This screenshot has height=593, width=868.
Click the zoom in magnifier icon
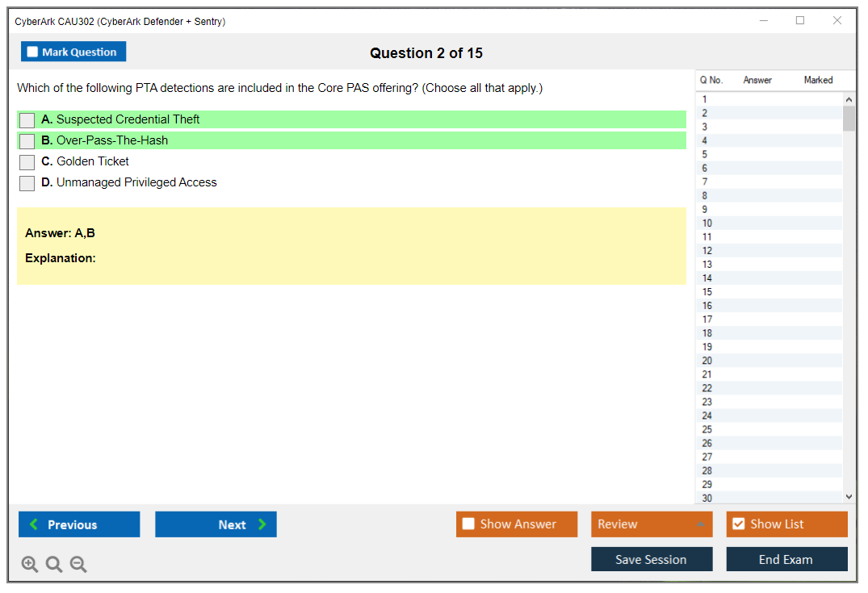coord(30,565)
